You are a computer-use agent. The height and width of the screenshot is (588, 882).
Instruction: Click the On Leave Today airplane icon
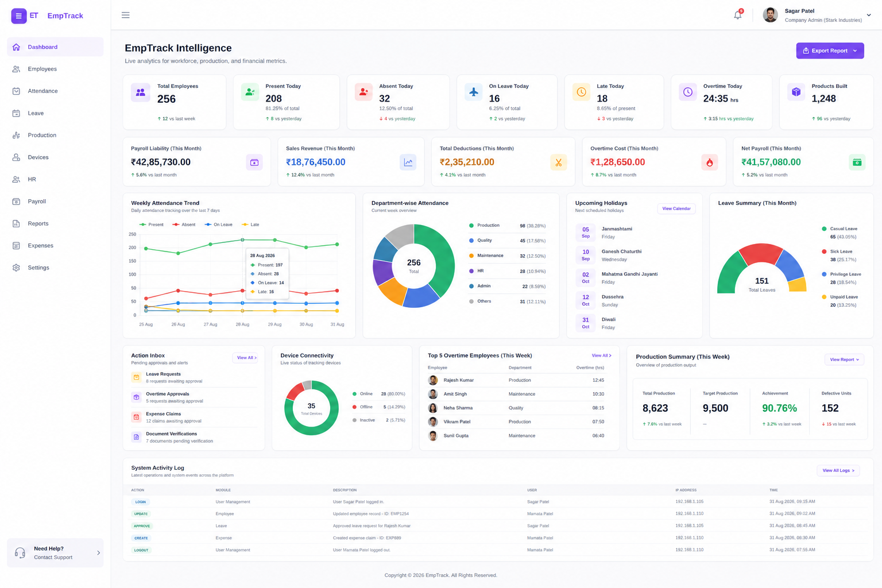point(474,92)
